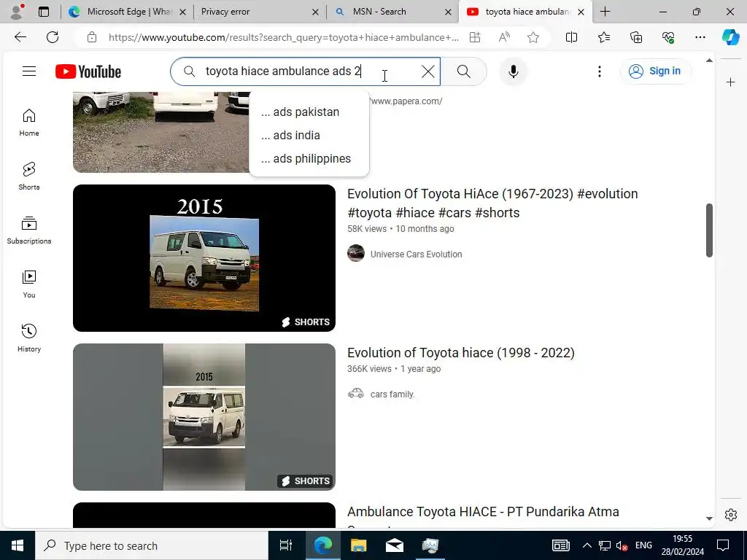
Task: Select suggestion "ads philippines"
Action: click(309, 158)
